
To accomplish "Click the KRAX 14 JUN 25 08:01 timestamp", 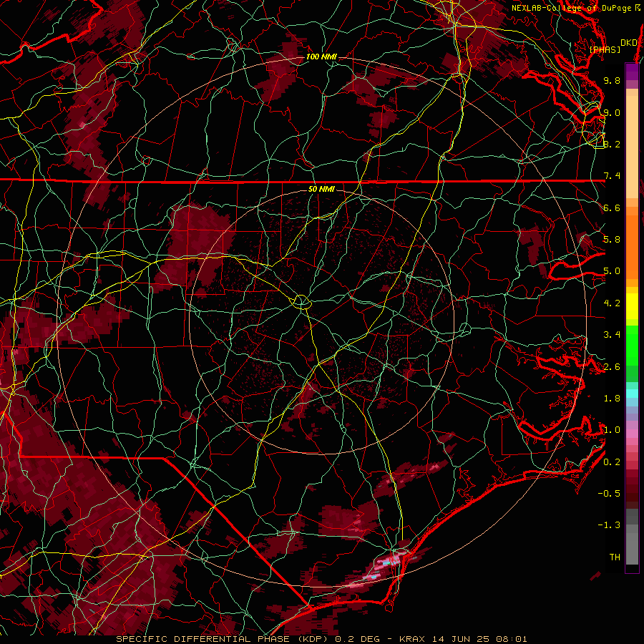I will coord(463,639).
